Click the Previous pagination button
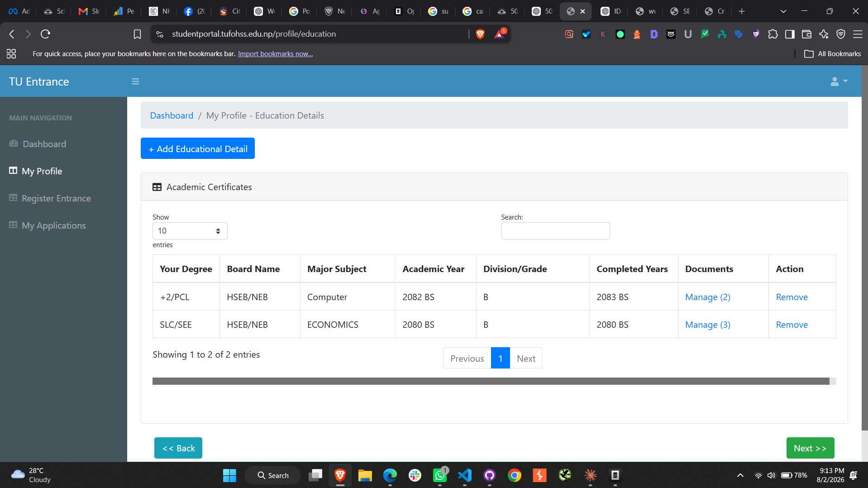This screenshot has height=488, width=868. [x=467, y=358]
